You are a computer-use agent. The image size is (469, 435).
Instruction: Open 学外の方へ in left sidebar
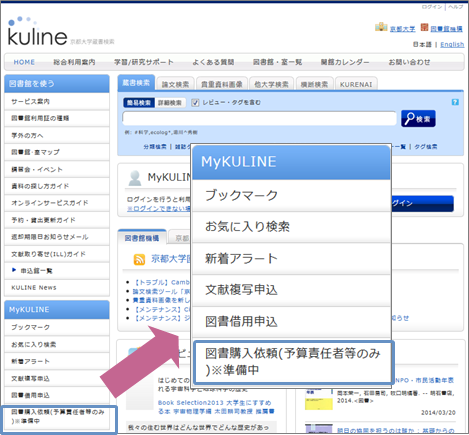(57, 135)
